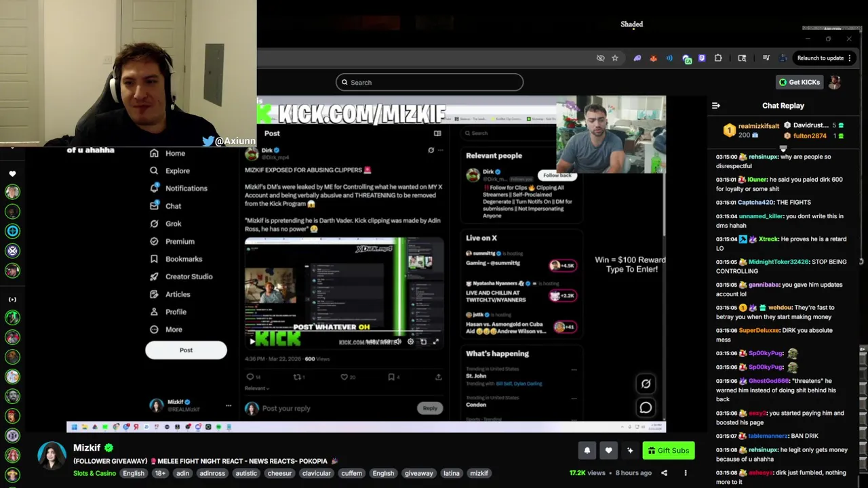Open the browser Extensions puzzle icon
Viewport: 868px width, 488px height.
718,58
